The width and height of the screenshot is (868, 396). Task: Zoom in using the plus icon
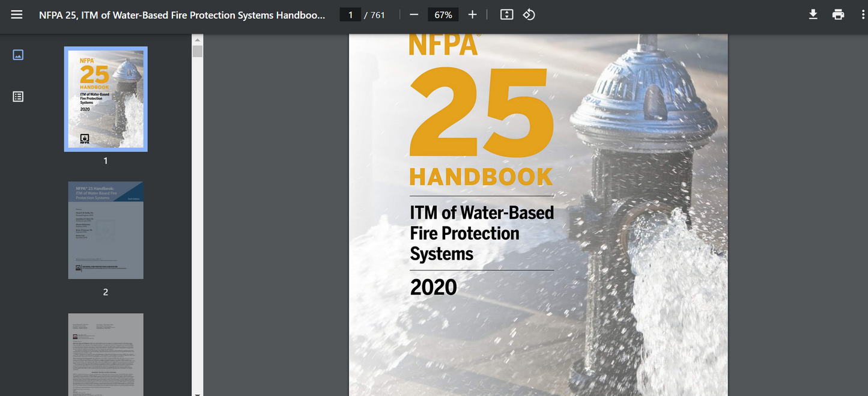tap(472, 14)
